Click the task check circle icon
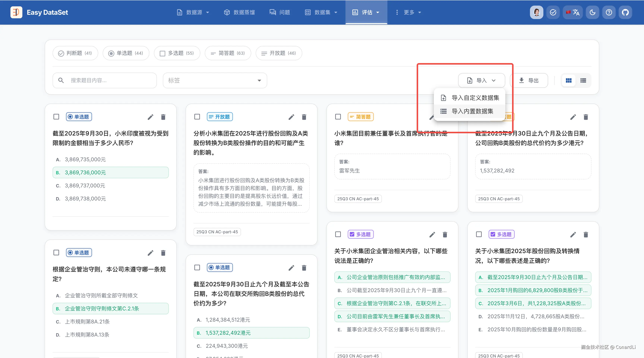This screenshot has height=358, width=644. point(553,12)
